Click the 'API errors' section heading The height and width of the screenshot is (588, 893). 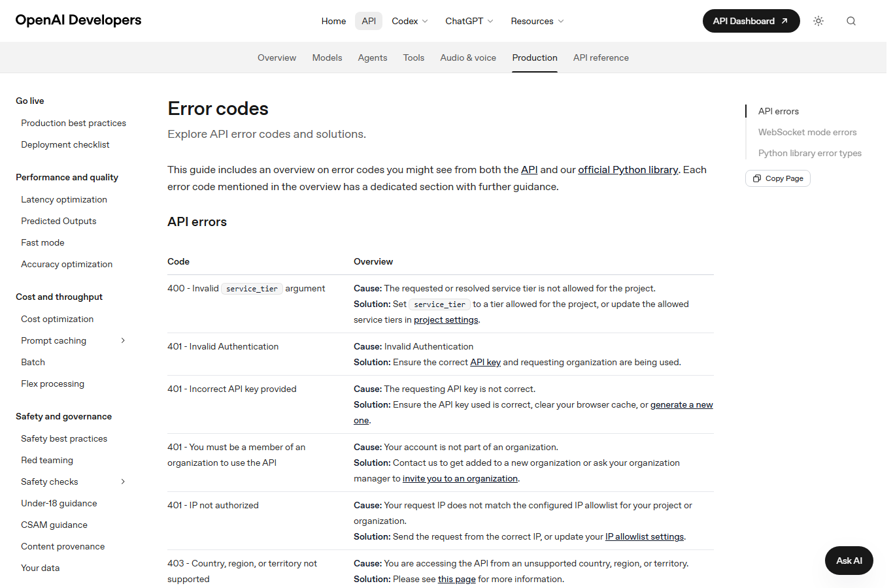coord(197,222)
